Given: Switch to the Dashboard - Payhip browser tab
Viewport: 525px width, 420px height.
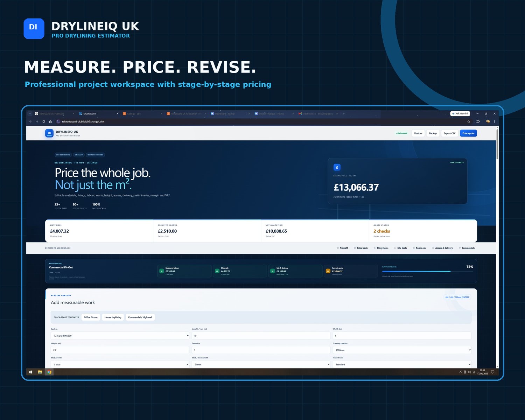Looking at the screenshot, I should [x=230, y=114].
